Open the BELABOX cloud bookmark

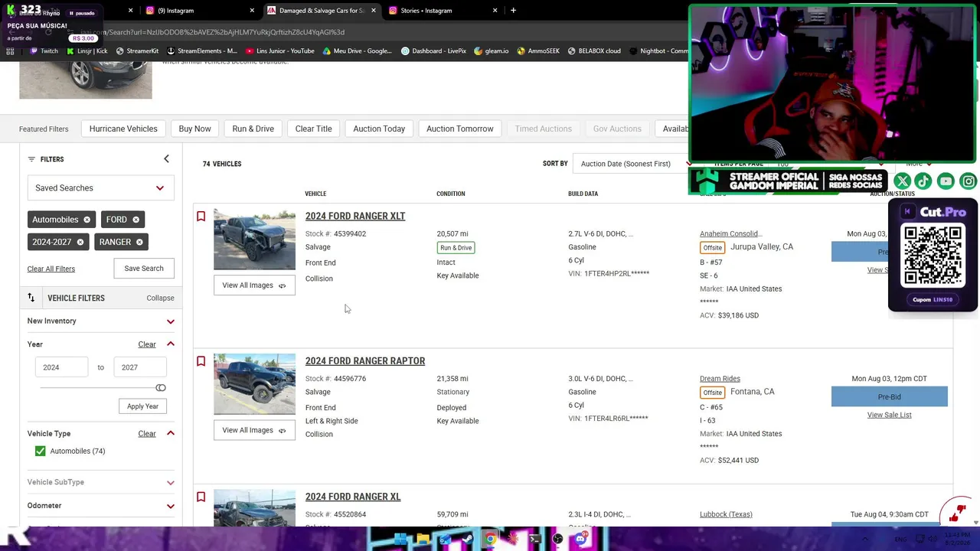[x=594, y=51]
